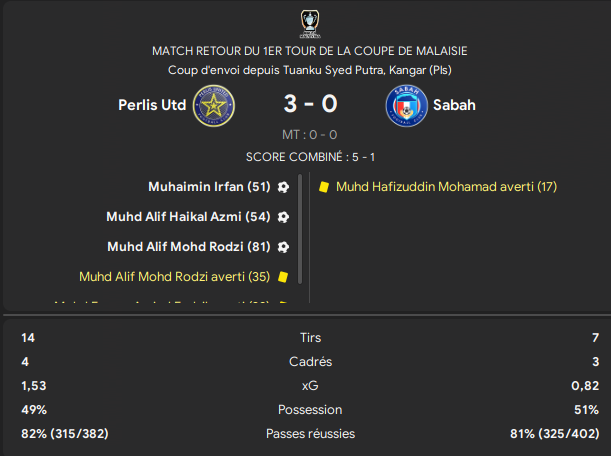
Task: Open Perlis Utd team name link
Action: tap(152, 105)
